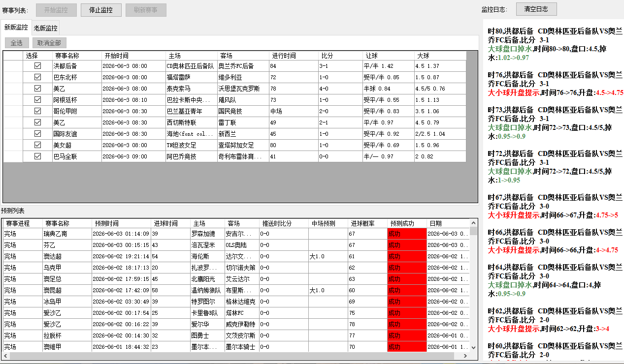Viewport: 624px width, 364px height.
Task: Toggle the 阿根廷杯 row checkbox
Action: click(37, 100)
